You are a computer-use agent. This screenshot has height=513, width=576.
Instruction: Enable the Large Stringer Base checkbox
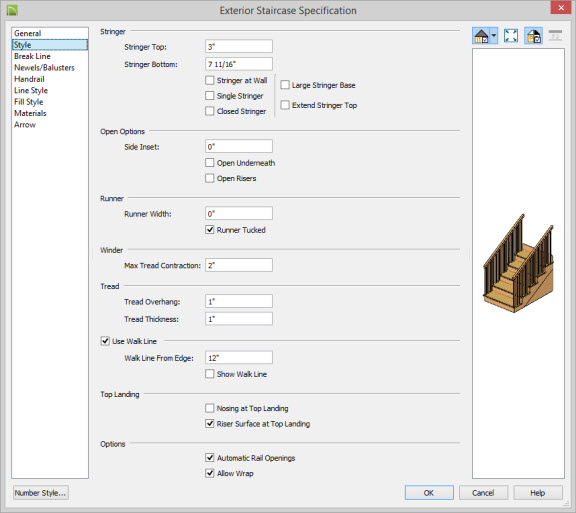point(285,85)
